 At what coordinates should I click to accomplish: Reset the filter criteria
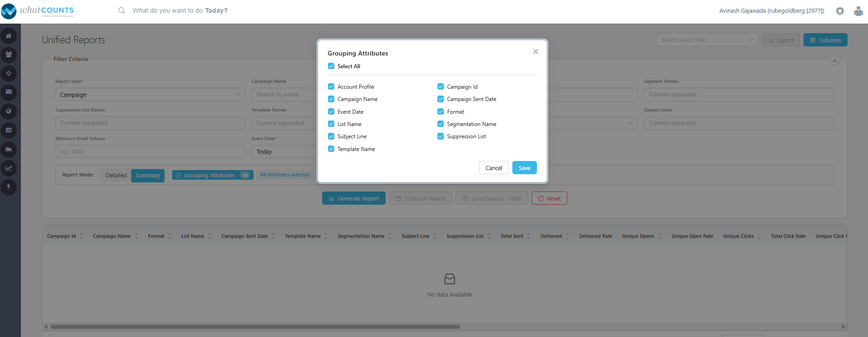point(549,198)
